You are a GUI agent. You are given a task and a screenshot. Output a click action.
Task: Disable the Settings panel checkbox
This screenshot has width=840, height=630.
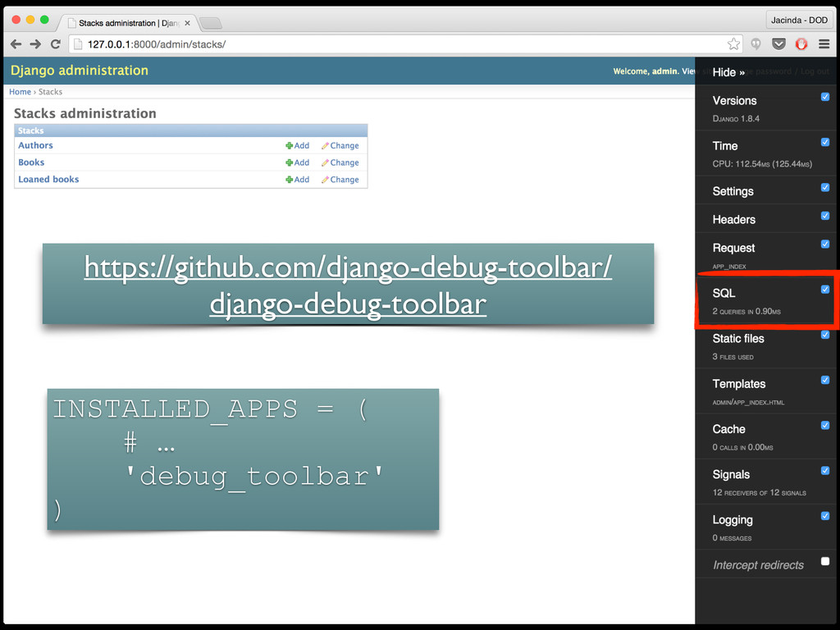click(x=825, y=188)
